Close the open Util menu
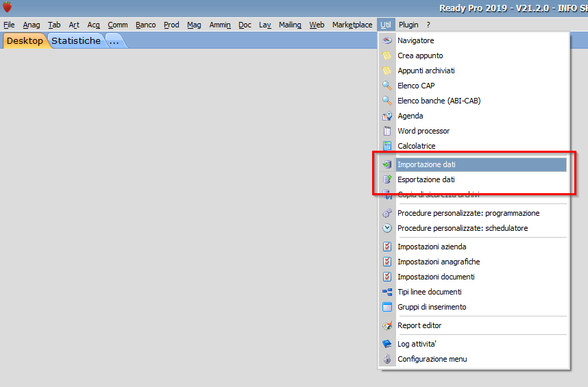Screen dimensions: 588x387 point(386,25)
